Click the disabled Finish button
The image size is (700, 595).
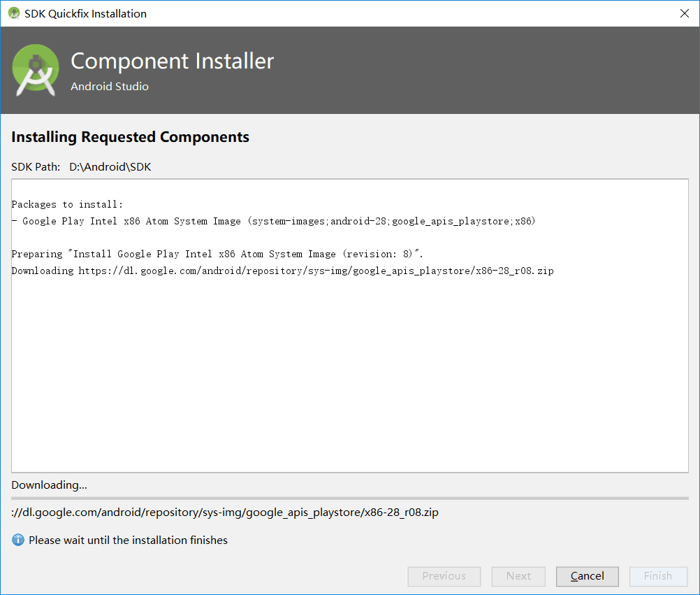658,576
